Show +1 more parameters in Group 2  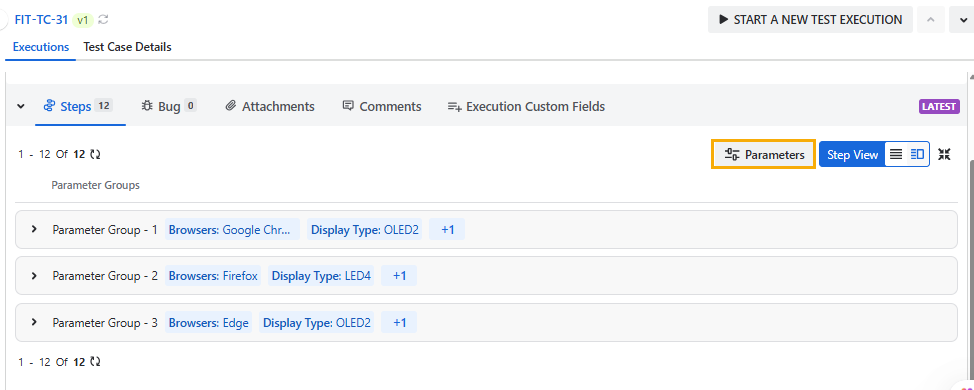[x=399, y=276]
